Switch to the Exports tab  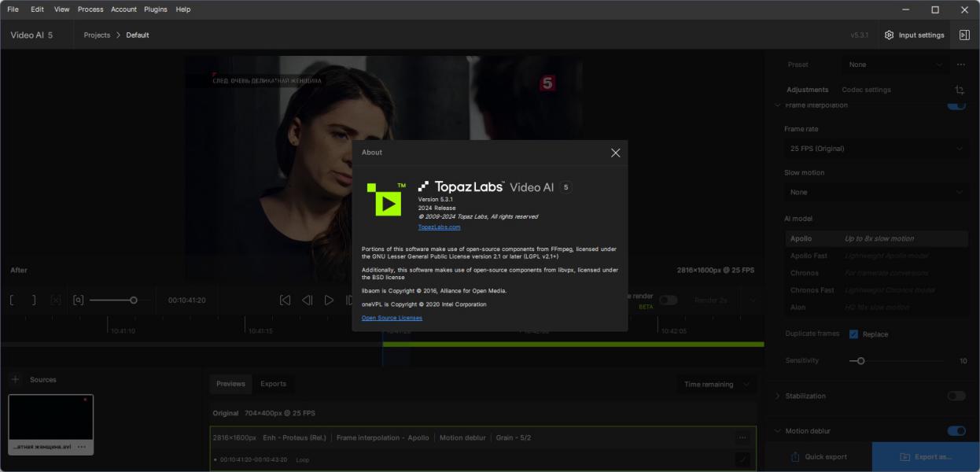[273, 384]
